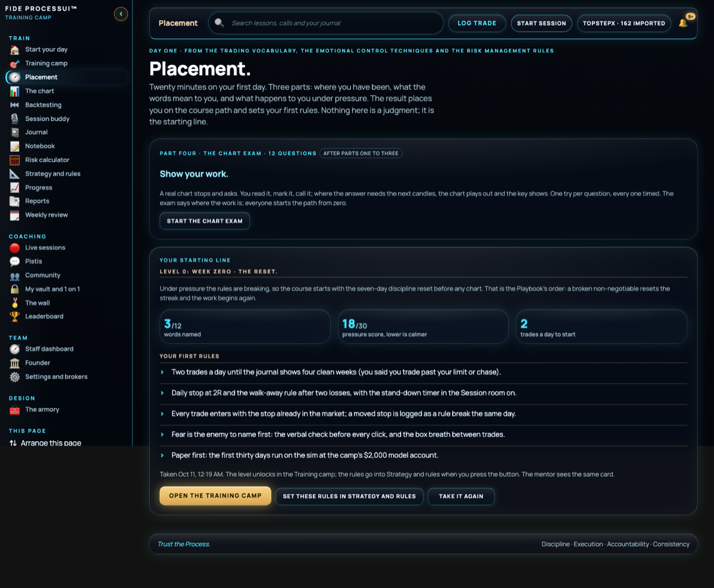Image resolution: width=714 pixels, height=588 pixels.
Task: Click the building icon beside Founder
Action: [15, 363]
